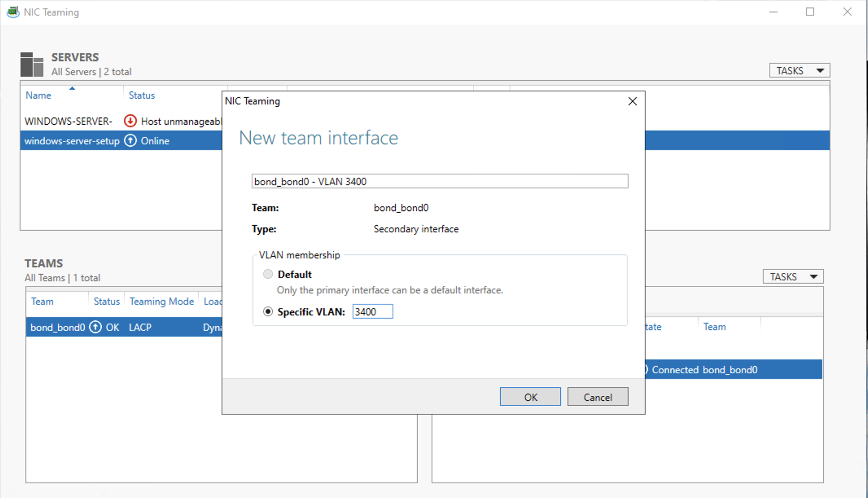
Task: Open the Servers TASKS dropdown
Action: click(799, 71)
